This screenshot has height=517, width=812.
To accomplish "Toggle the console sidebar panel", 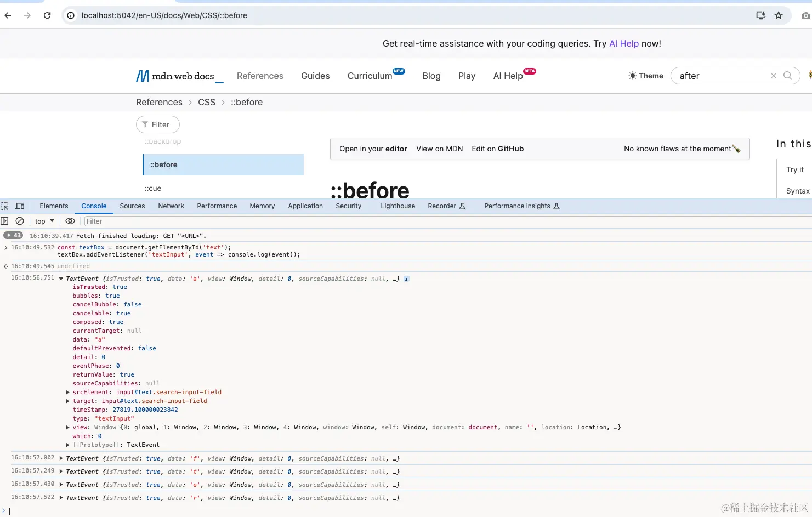I will pos(5,221).
